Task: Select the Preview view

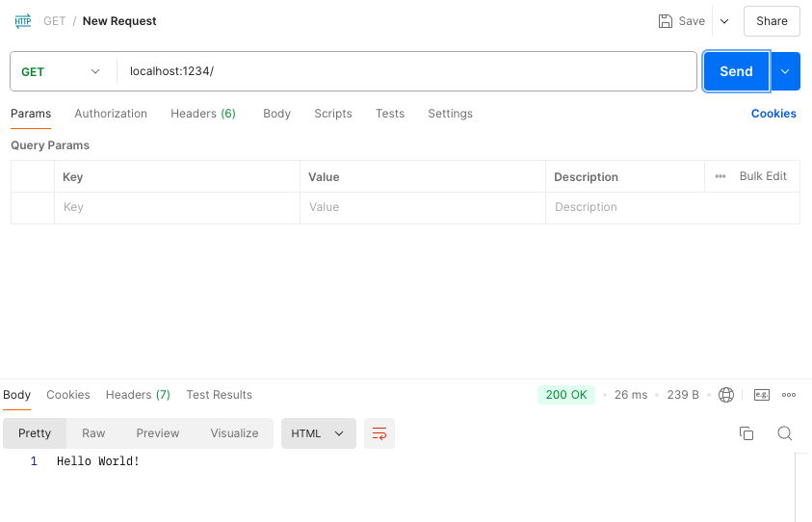Action: 158,433
